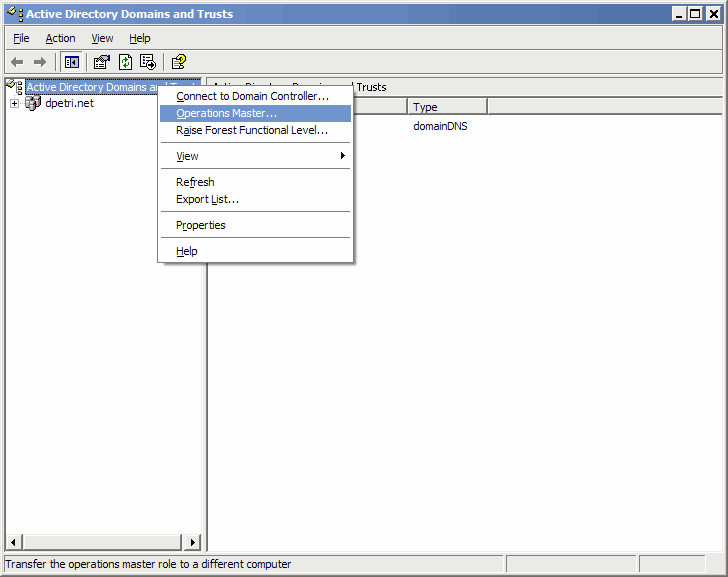Choose Connect to Domain Controller
728x577 pixels.
point(255,96)
